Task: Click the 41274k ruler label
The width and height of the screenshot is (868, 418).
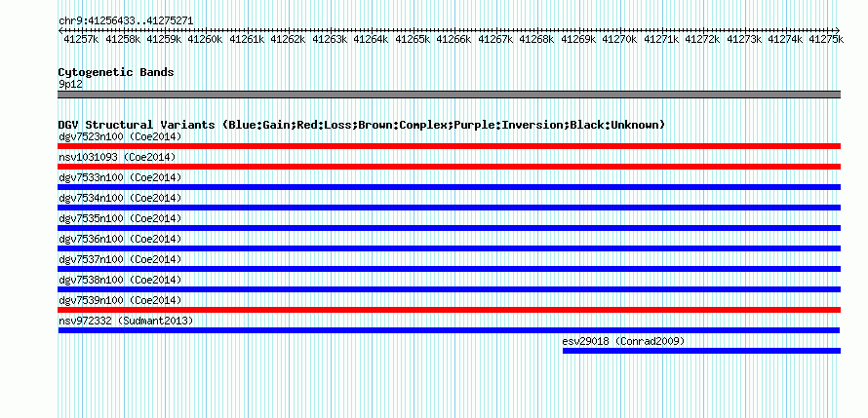Action: [785, 39]
